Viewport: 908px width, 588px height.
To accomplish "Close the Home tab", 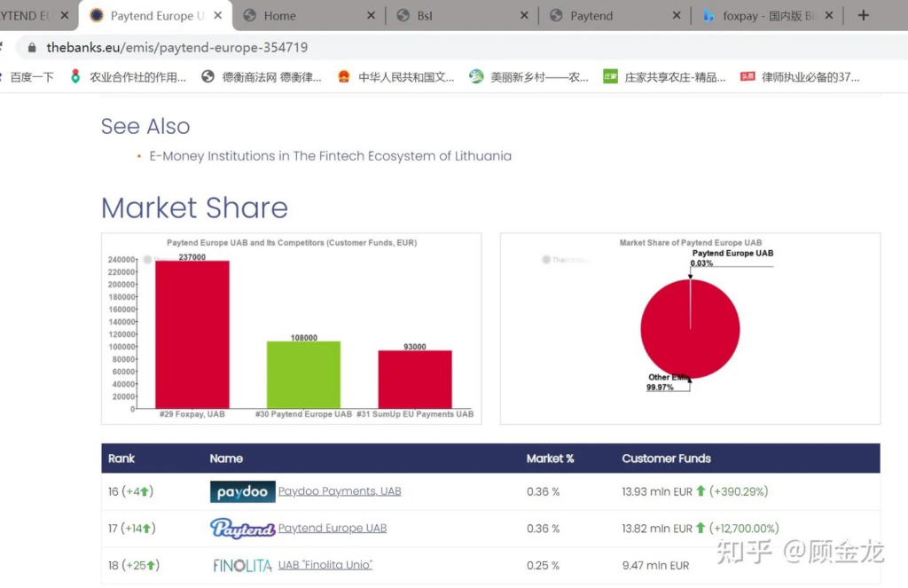I will [x=371, y=16].
